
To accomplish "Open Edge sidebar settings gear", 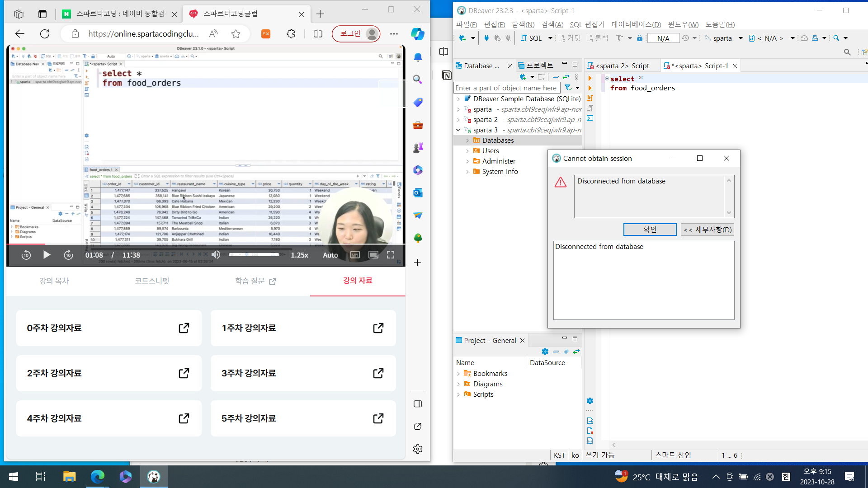I will click(x=418, y=449).
